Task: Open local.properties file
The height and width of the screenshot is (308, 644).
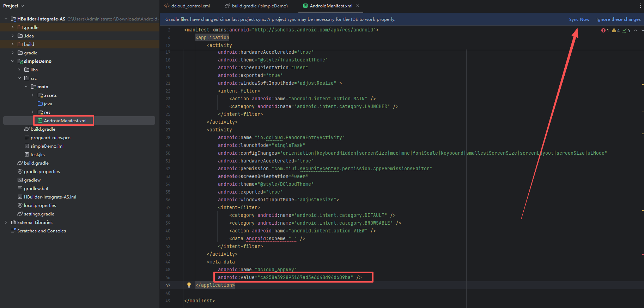Action: [x=40, y=205]
